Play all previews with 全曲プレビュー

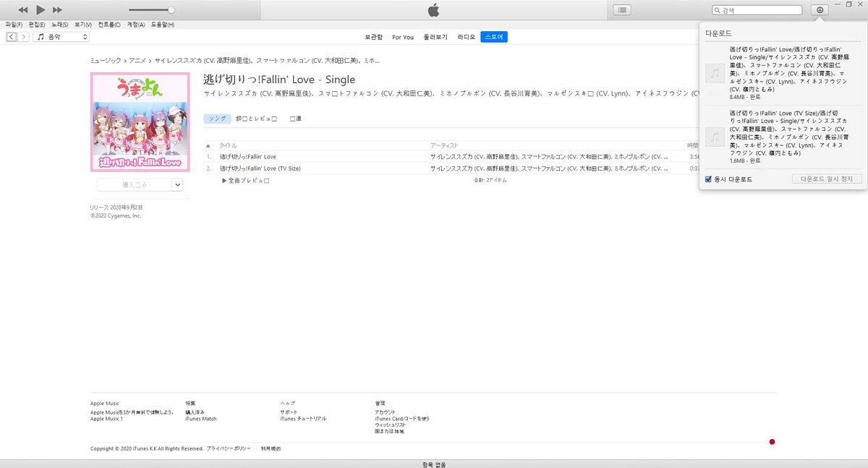click(x=246, y=180)
